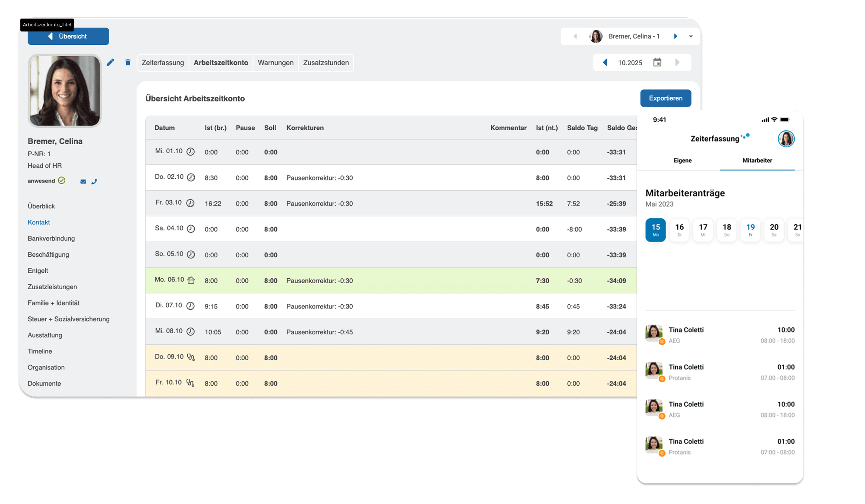Image resolution: width=865 pixels, height=504 pixels.
Task: Select day 19 Fr in the mobile calendar strip
Action: tap(750, 230)
